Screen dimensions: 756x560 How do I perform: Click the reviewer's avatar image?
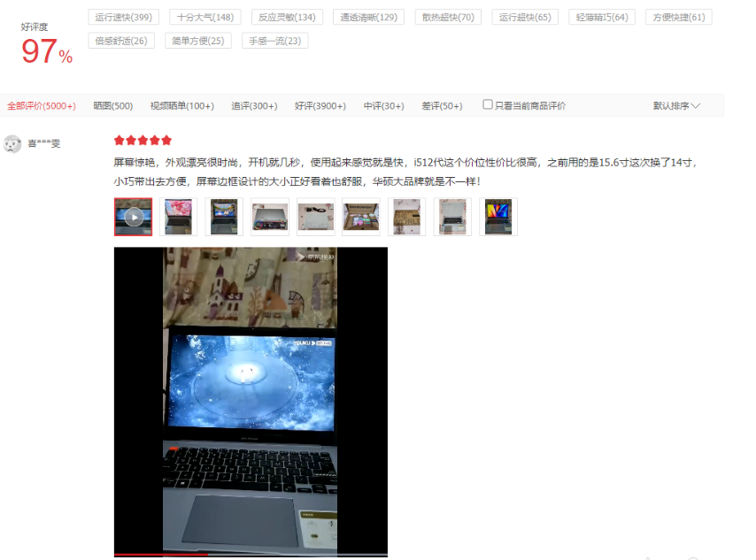click(12, 144)
